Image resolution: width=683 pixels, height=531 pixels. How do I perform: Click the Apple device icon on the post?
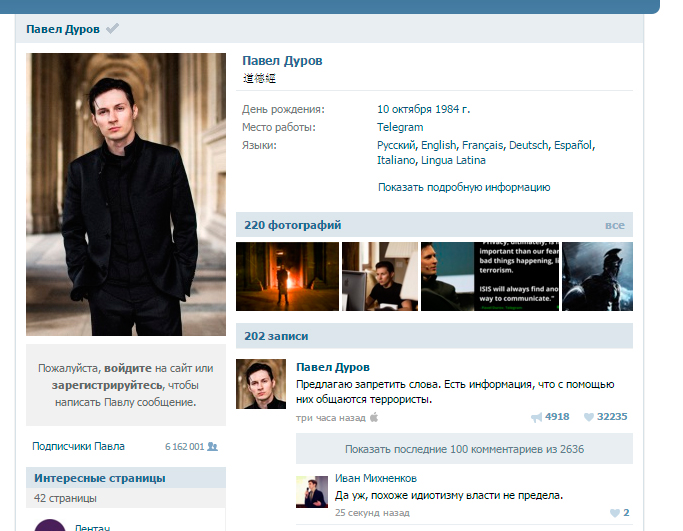374,417
